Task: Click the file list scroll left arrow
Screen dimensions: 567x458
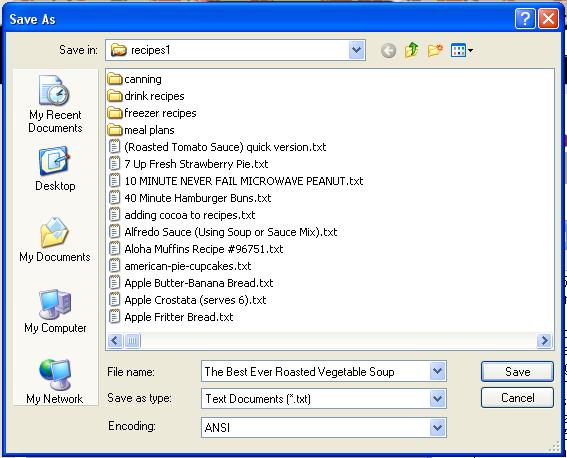Action: click(115, 341)
